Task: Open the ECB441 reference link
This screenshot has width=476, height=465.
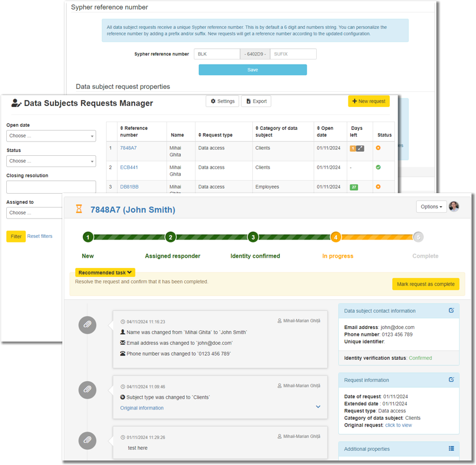Action: point(129,168)
